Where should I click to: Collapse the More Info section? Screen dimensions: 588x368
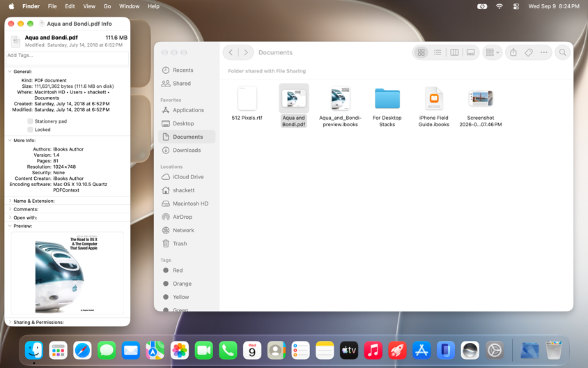[x=10, y=140]
